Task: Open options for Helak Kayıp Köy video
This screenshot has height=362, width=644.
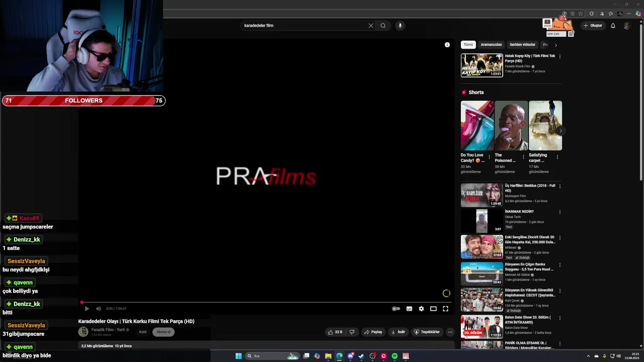Action: pyautogui.click(x=560, y=56)
